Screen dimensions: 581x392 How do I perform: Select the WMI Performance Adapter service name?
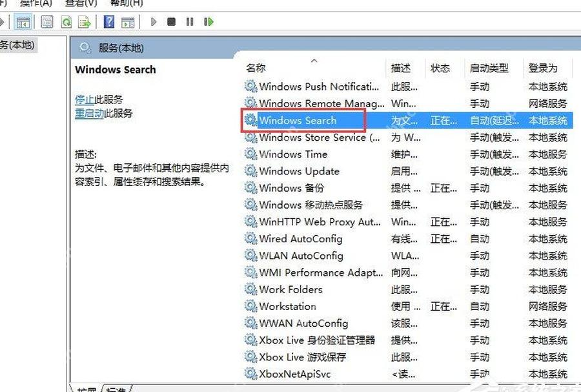[321, 273]
